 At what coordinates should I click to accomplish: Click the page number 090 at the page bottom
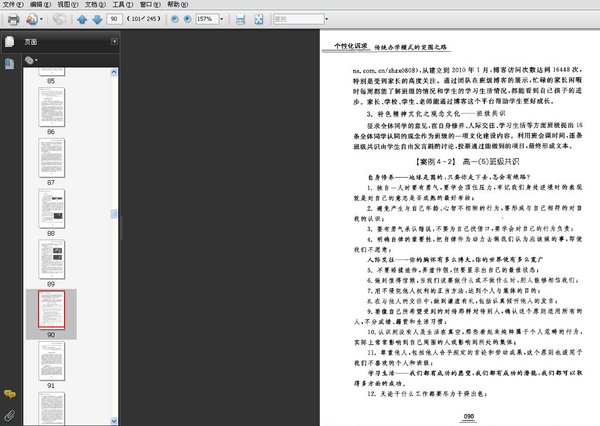pyautogui.click(x=469, y=416)
